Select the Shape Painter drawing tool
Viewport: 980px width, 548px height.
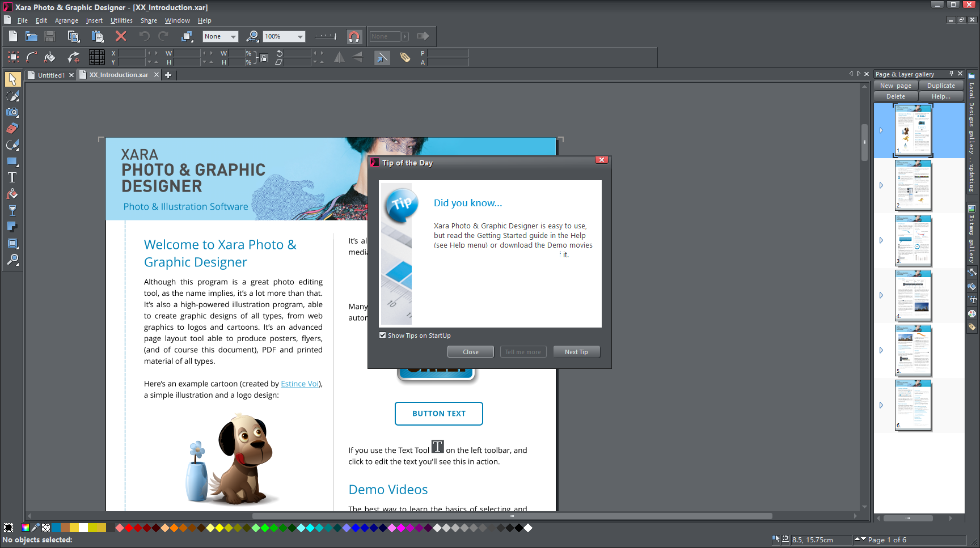coord(12,145)
